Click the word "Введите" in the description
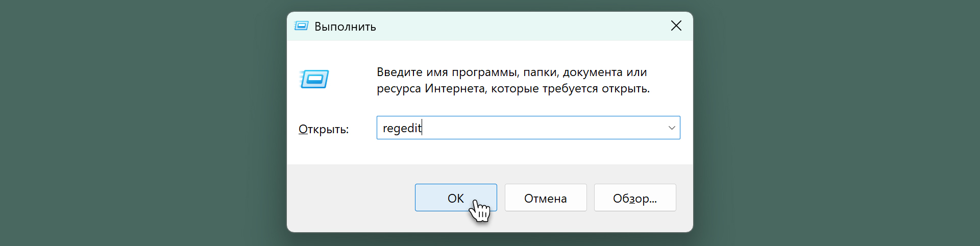Viewport: 980px width, 246px height. [400, 72]
